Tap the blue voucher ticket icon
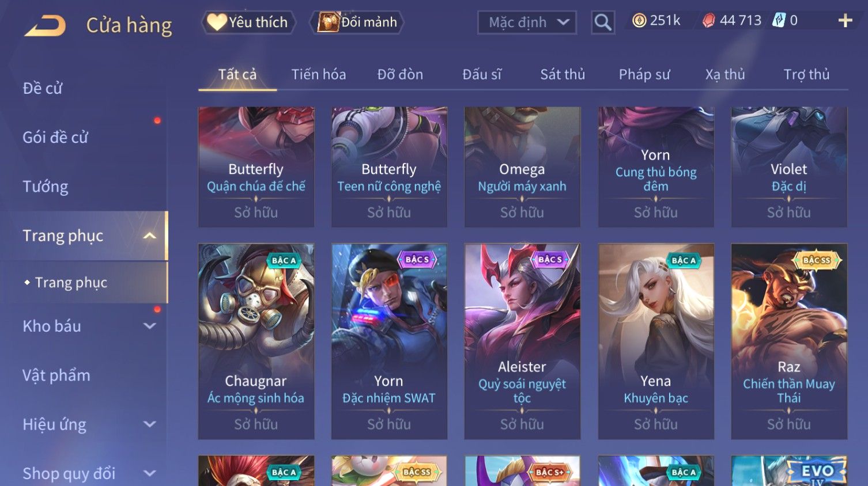This screenshot has height=486, width=868. (x=779, y=21)
